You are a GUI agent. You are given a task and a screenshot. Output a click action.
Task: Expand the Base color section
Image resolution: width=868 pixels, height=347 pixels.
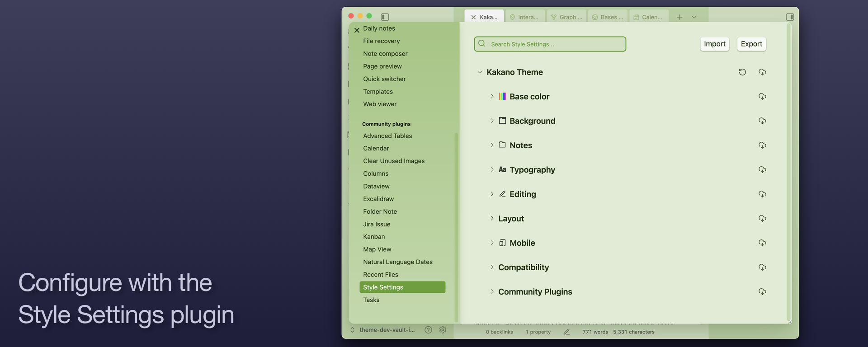pos(492,97)
